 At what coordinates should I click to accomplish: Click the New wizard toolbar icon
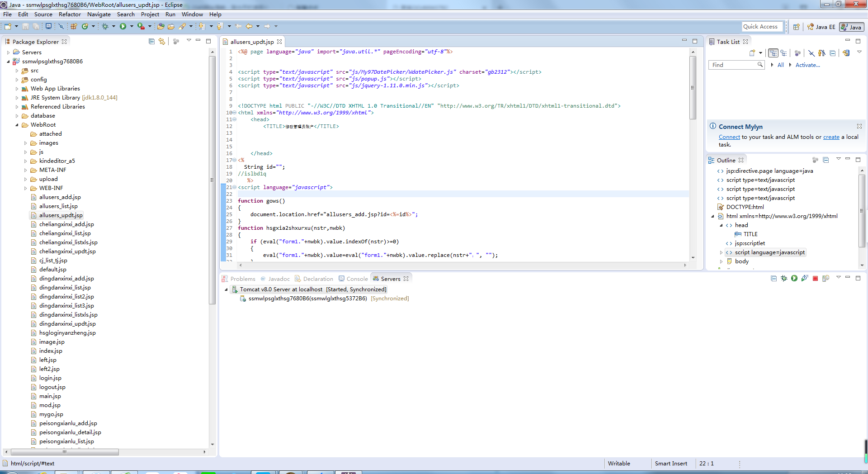tap(8, 26)
